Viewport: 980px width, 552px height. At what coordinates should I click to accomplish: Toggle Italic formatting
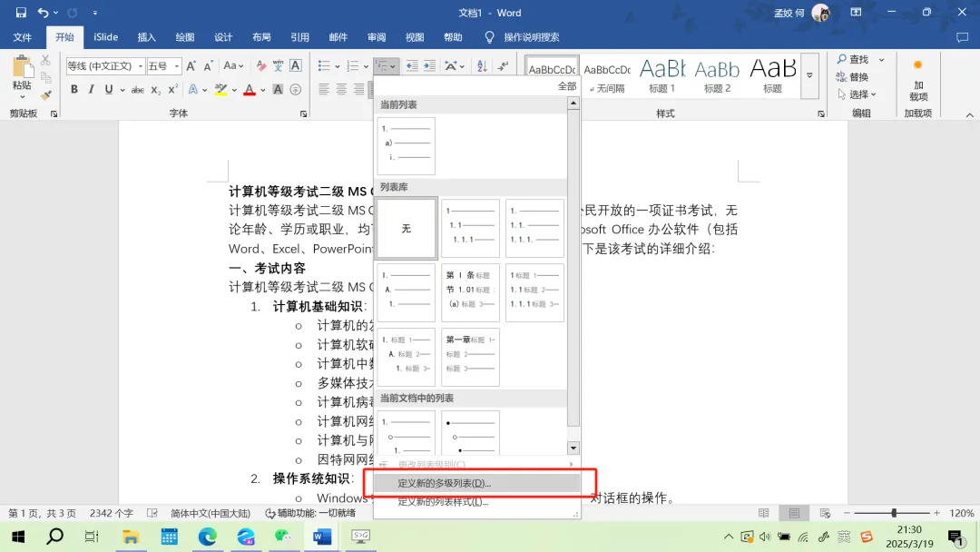tap(92, 89)
